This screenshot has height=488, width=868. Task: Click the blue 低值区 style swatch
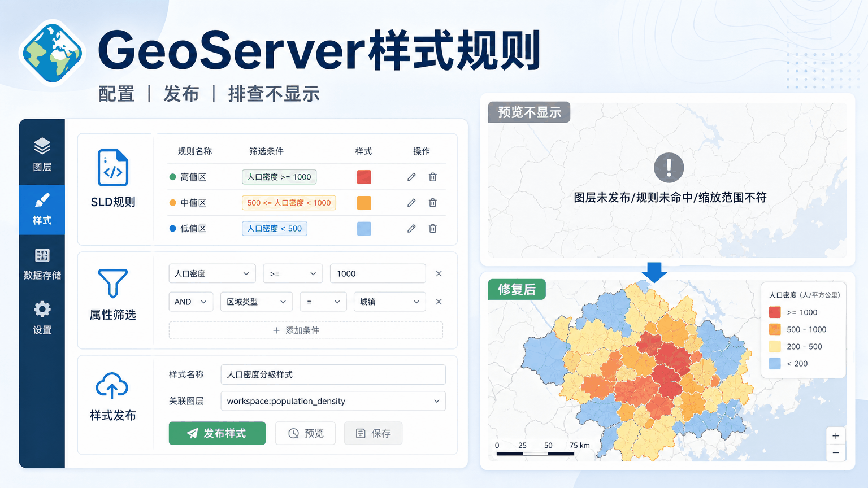click(x=364, y=229)
